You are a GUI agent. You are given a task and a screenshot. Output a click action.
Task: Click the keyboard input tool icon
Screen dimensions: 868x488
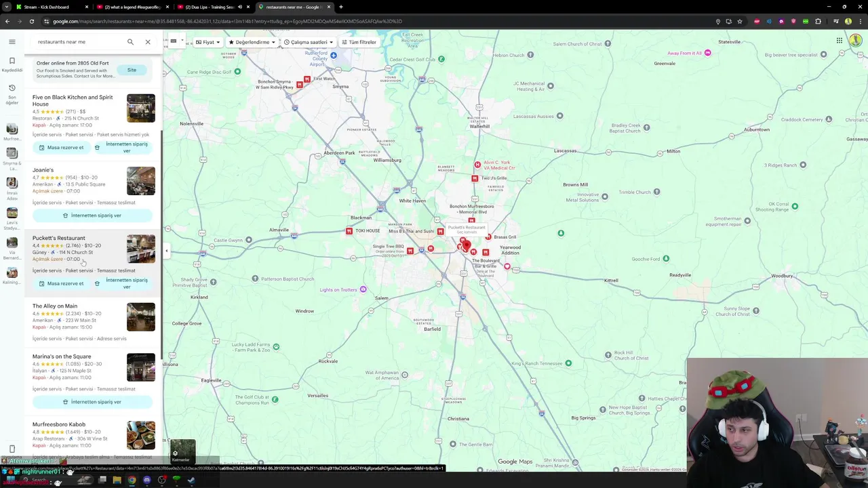point(174,41)
